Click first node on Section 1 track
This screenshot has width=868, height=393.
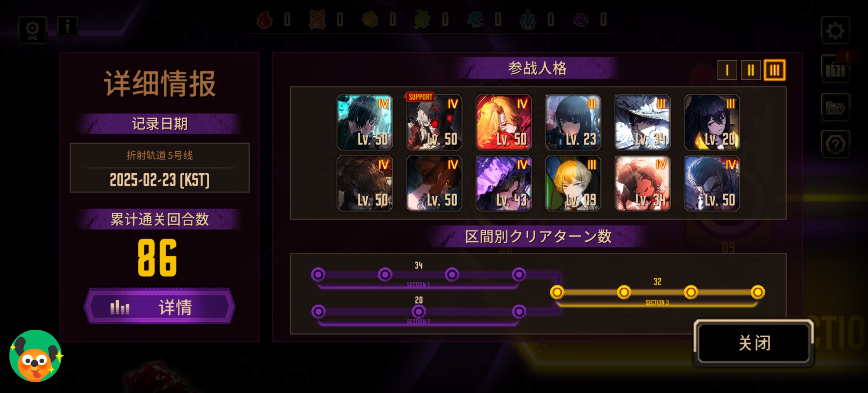click(318, 274)
